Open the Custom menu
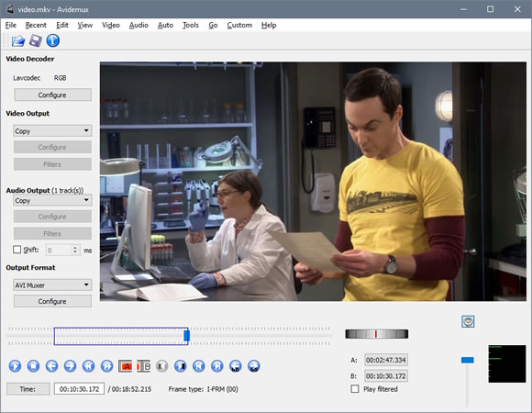Screen dimensions: 532x413 pyautogui.click(x=239, y=25)
